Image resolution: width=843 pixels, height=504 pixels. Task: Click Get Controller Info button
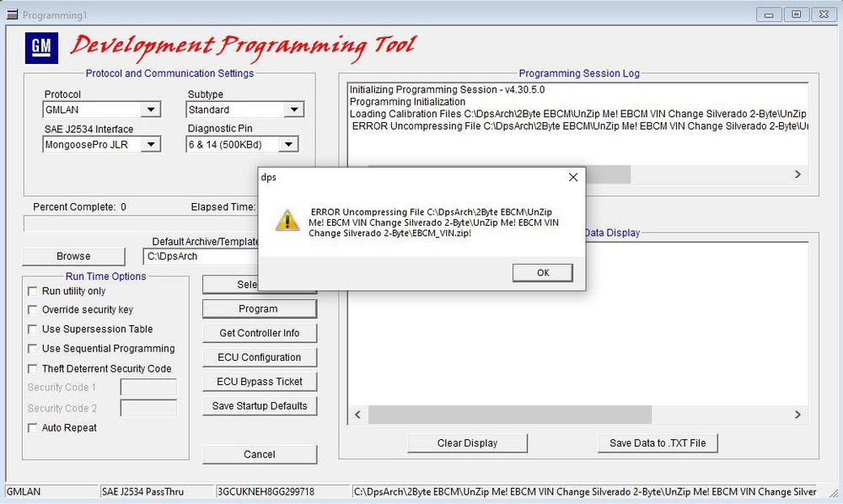pos(259,333)
